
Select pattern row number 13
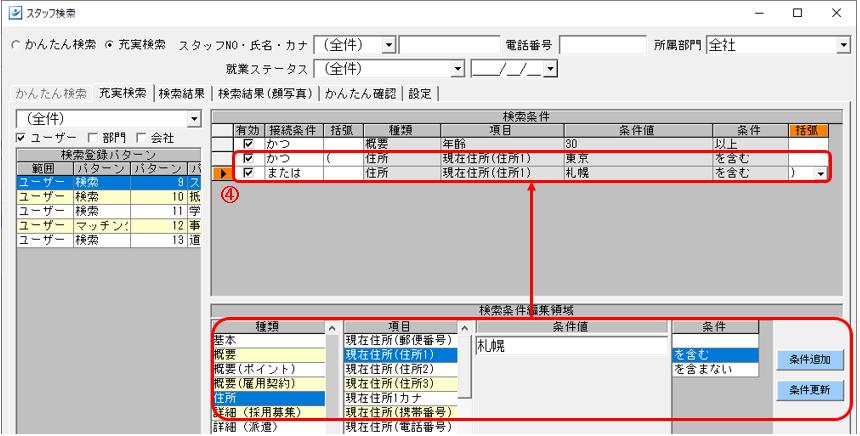[x=109, y=240]
